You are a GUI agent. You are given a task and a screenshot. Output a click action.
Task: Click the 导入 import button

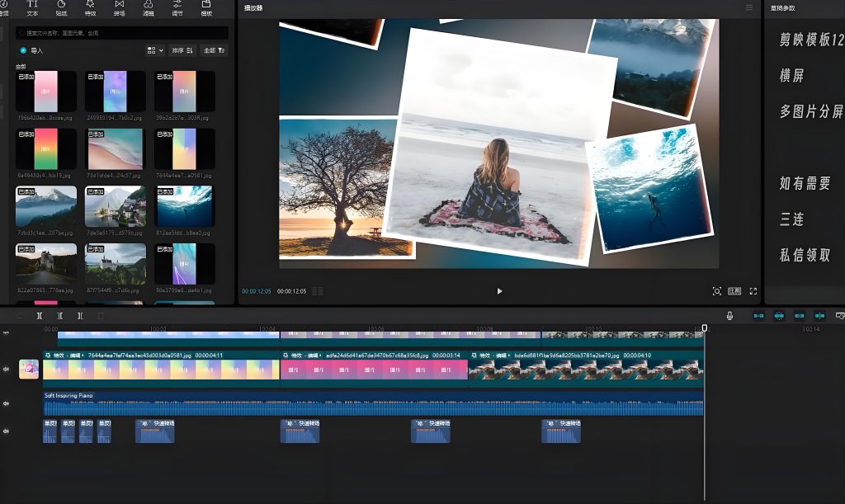point(32,50)
